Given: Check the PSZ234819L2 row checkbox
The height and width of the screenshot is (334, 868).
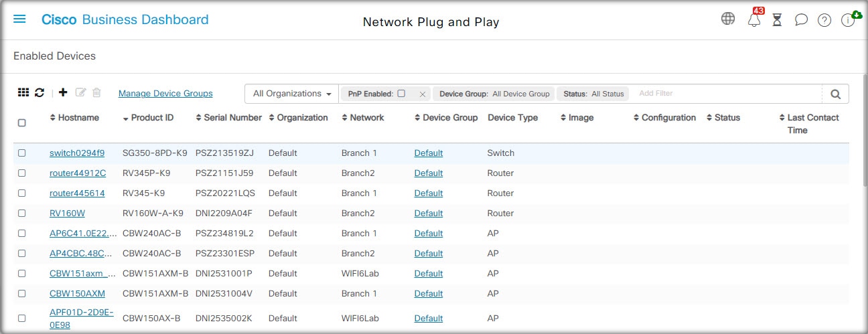Looking at the screenshot, I should (22, 233).
